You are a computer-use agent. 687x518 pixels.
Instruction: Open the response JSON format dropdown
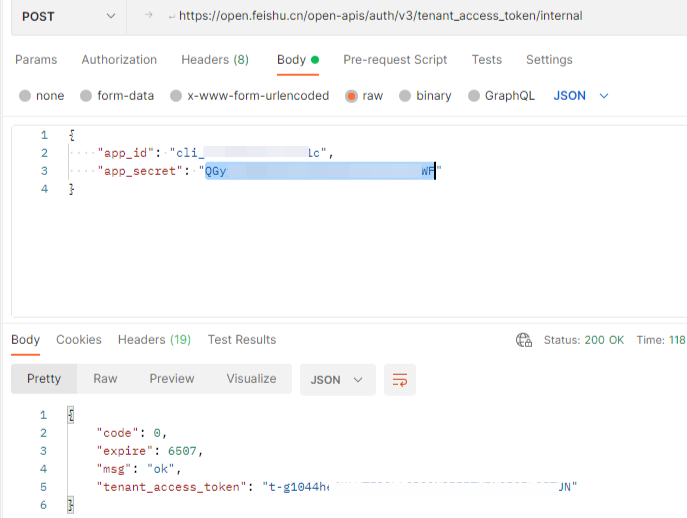click(337, 380)
